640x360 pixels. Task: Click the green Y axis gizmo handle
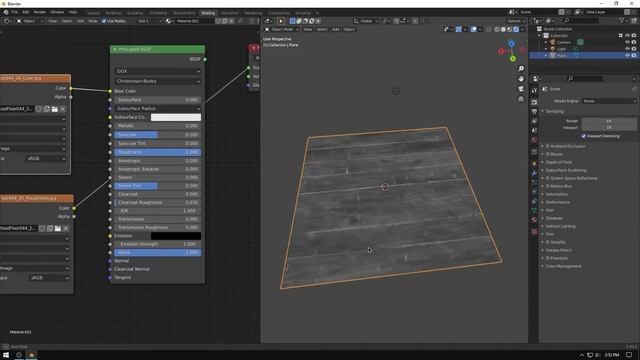pyautogui.click(x=513, y=59)
